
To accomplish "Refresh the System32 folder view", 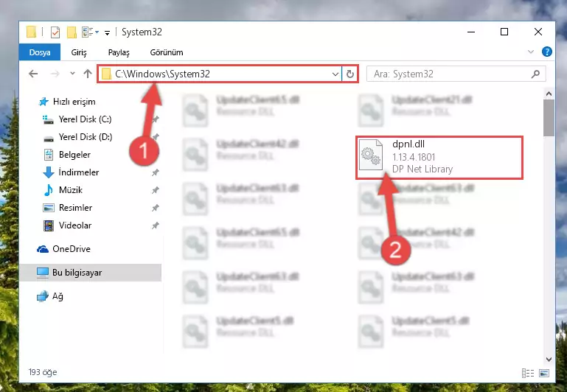I will (x=349, y=74).
